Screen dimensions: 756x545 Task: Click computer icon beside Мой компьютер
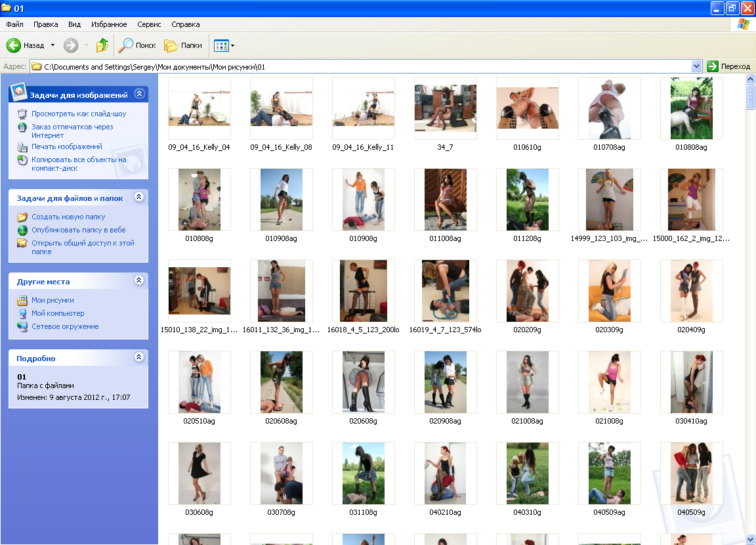pyautogui.click(x=22, y=313)
